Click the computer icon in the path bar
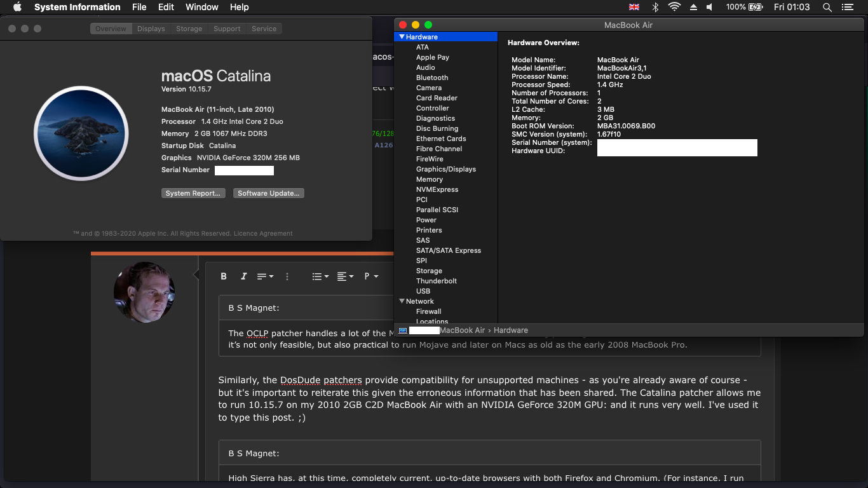The height and width of the screenshot is (488, 868). point(403,330)
